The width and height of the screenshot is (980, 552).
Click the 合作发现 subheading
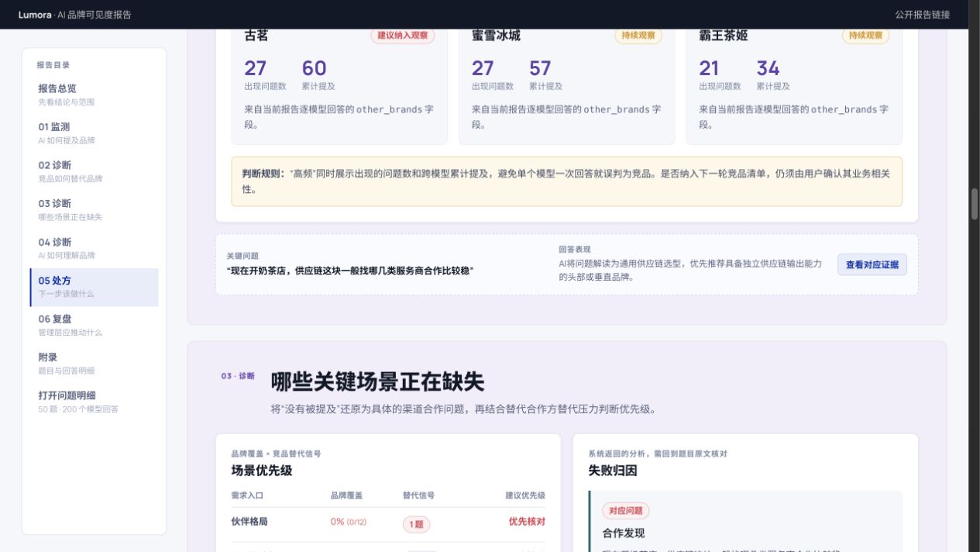tap(624, 533)
